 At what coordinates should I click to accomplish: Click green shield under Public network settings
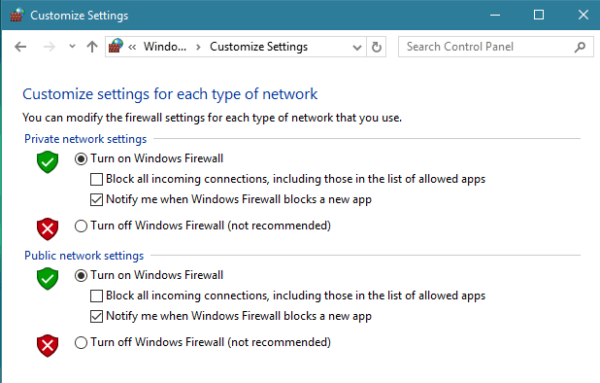47,279
